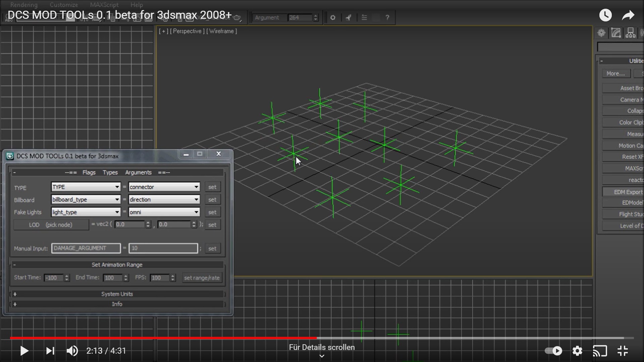Viewport: 644px width, 362px height.
Task: Open the Modify command panel tab
Action: coord(616,33)
